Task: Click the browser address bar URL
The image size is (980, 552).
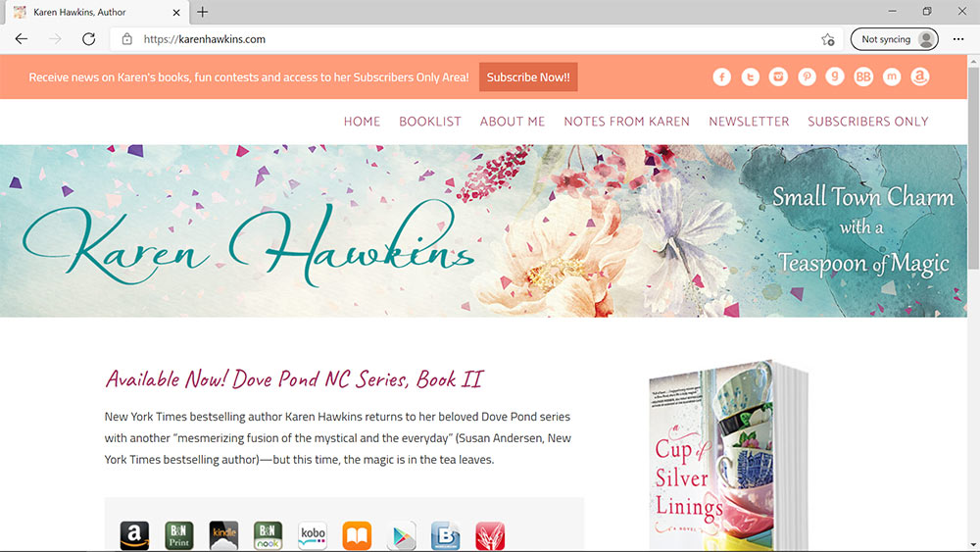Action: coord(204,39)
